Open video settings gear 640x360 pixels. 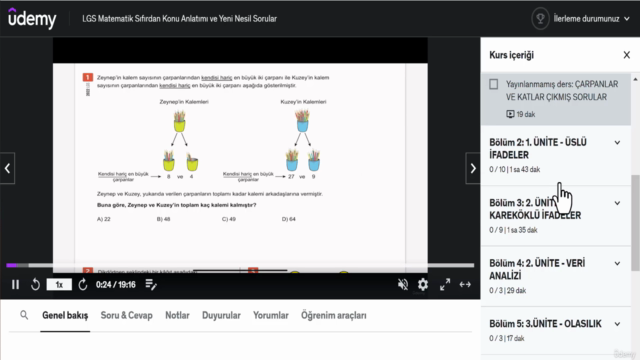tap(423, 284)
